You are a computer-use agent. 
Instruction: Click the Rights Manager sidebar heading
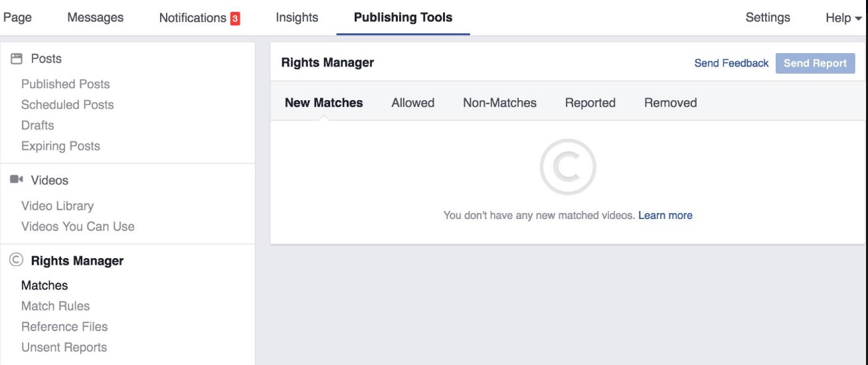[x=77, y=261]
